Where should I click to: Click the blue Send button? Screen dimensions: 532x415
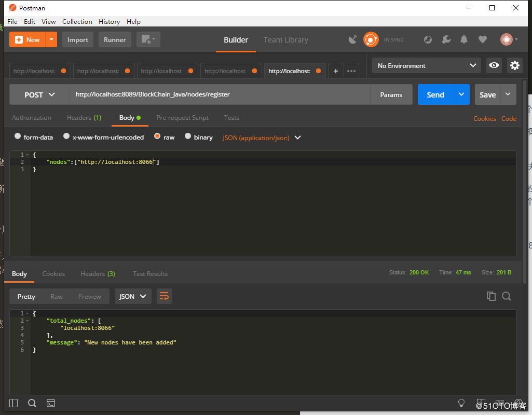point(435,95)
